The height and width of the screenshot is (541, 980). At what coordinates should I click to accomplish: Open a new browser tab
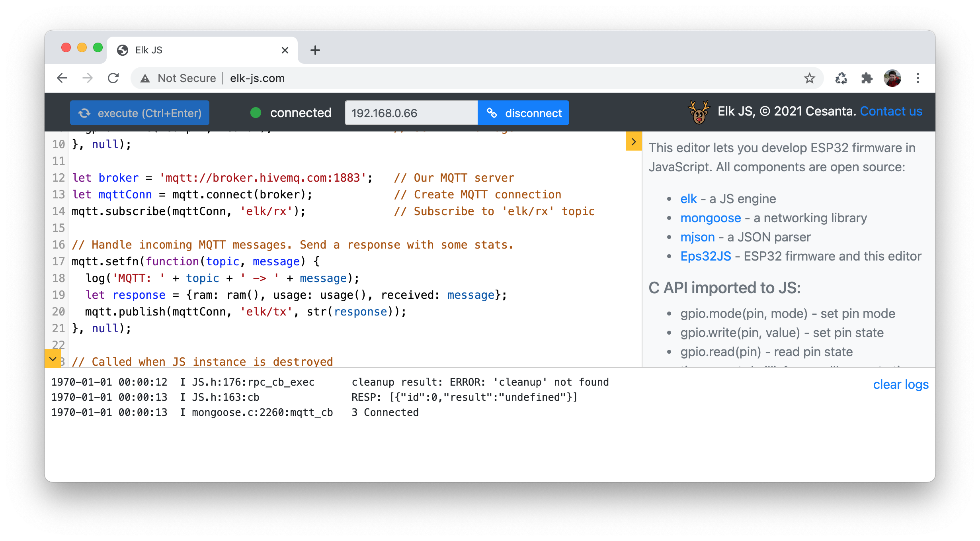click(x=315, y=50)
